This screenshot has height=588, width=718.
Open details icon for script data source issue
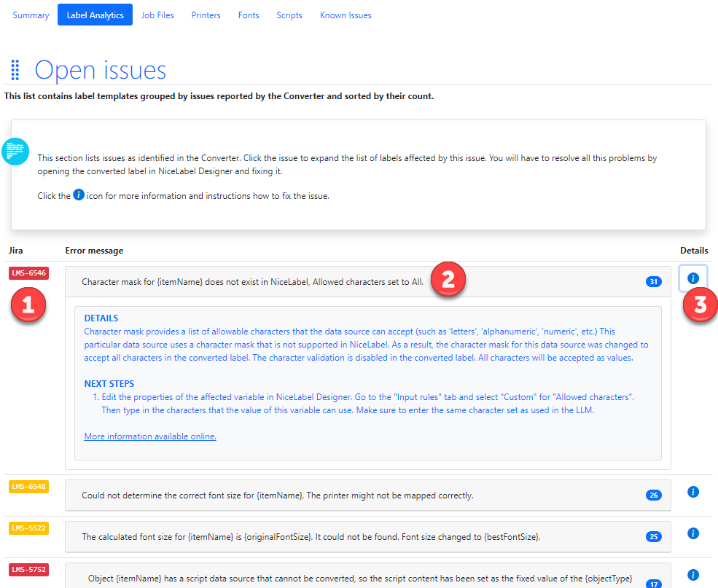693,575
